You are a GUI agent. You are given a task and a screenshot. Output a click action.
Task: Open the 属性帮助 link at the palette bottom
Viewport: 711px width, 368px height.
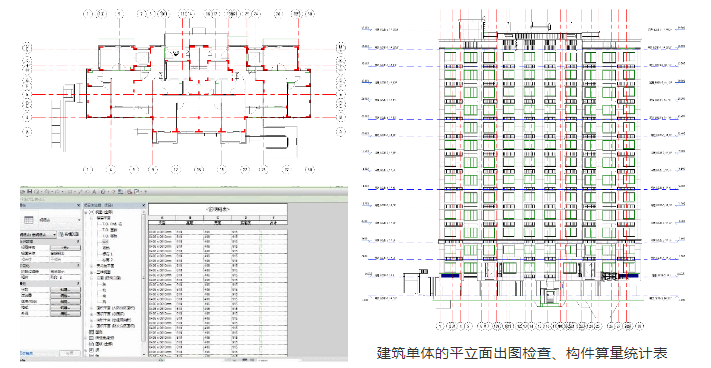26,353
